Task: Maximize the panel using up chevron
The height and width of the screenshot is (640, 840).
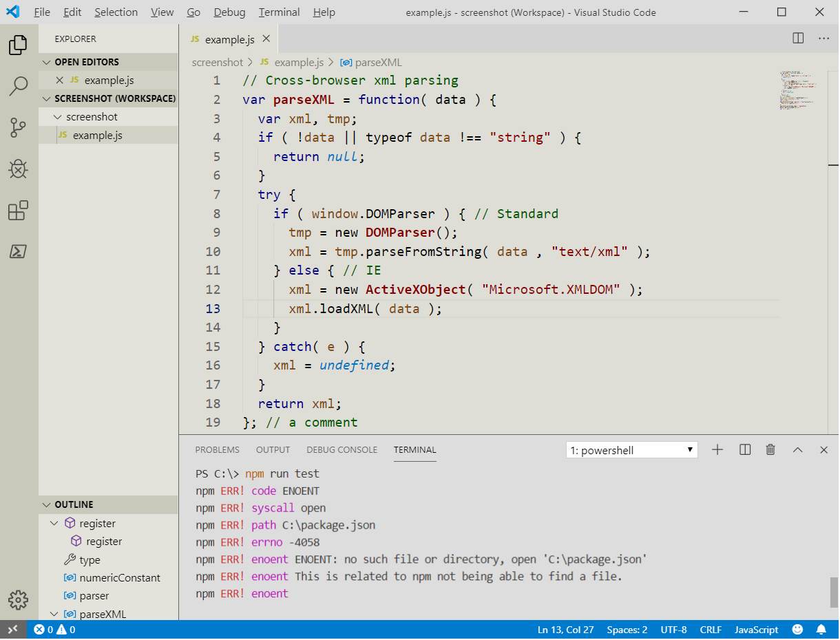Action: pos(797,450)
